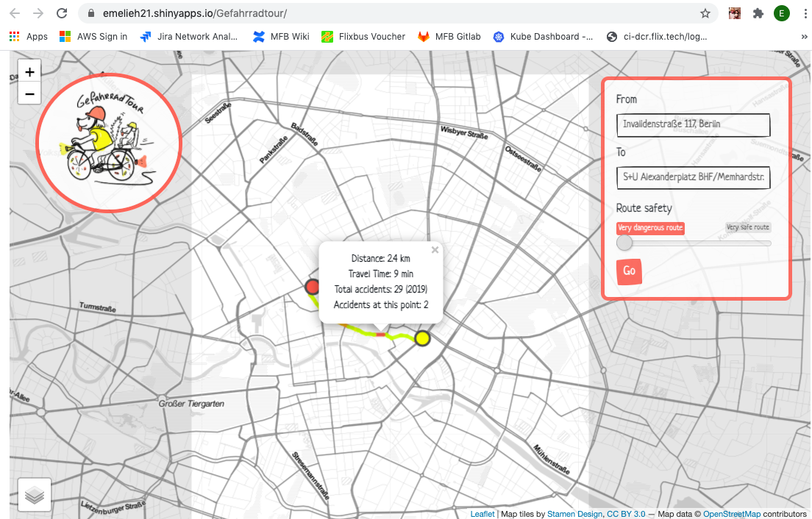Screen dimensions: 812x519
Task: Open the Leaflet link
Action: pyautogui.click(x=482, y=514)
